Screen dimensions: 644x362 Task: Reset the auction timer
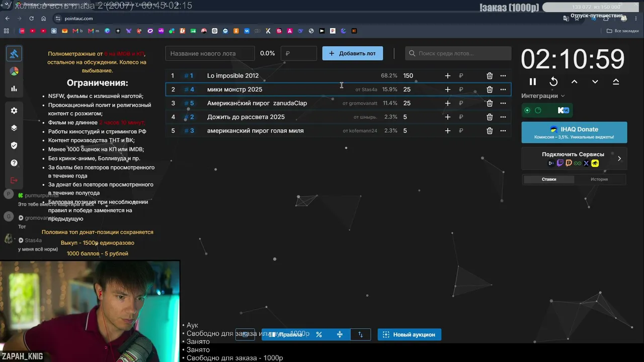(x=553, y=81)
